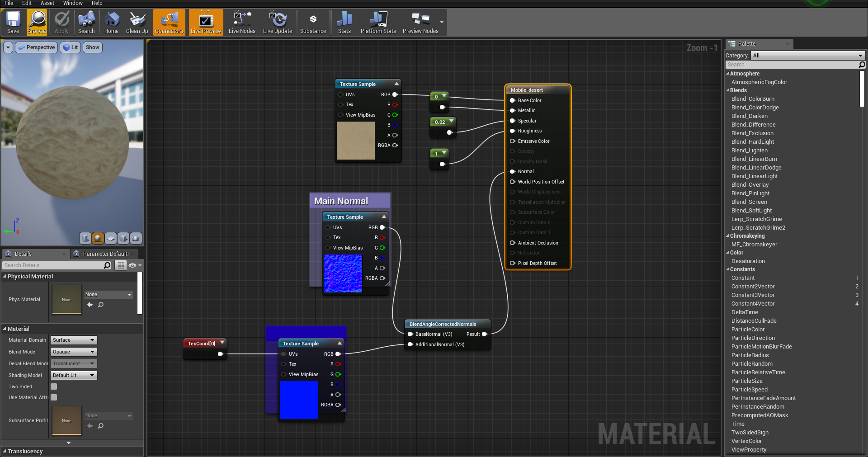
Task: Enable the Two Sided checkbox
Action: tap(54, 386)
